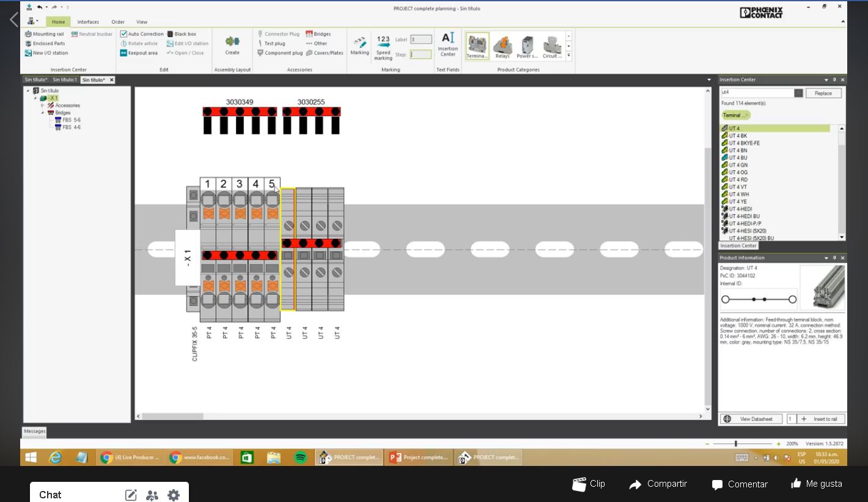Open the Relays product category

coord(502,46)
